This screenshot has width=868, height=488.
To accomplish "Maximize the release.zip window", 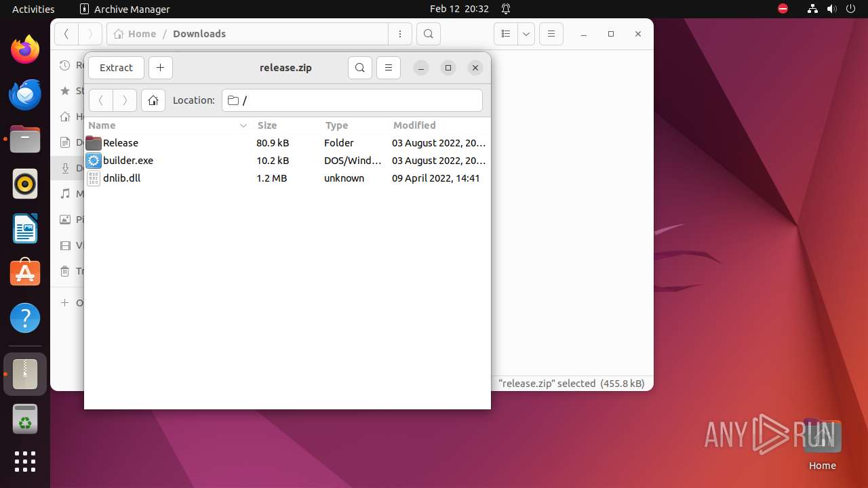I will (448, 68).
